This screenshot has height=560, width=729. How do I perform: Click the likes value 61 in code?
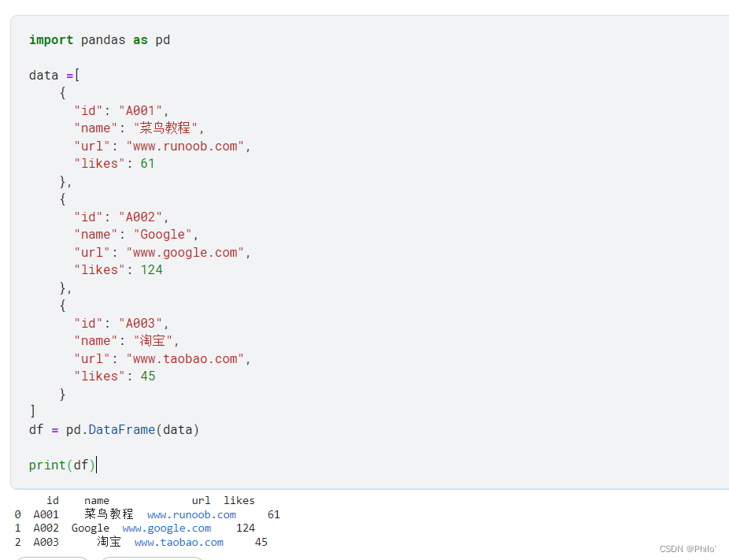pyautogui.click(x=147, y=164)
